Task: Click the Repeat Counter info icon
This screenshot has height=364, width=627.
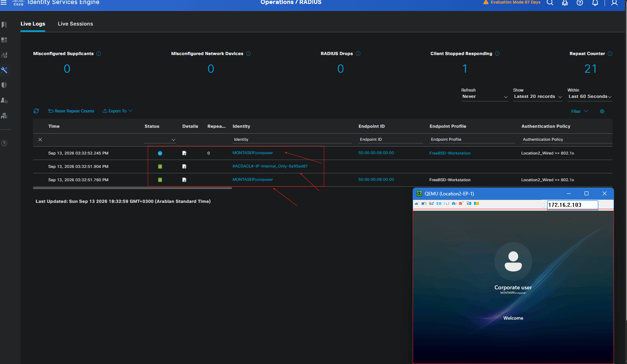Action: click(x=610, y=53)
